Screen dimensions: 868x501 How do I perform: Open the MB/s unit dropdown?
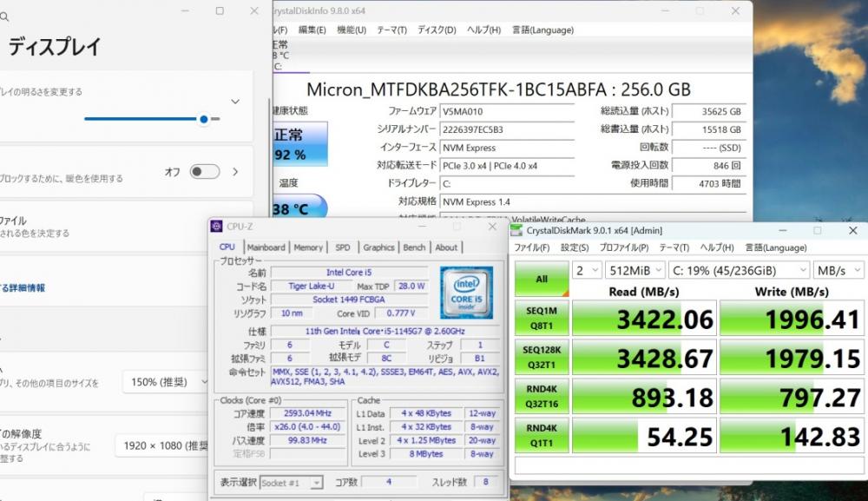(838, 270)
